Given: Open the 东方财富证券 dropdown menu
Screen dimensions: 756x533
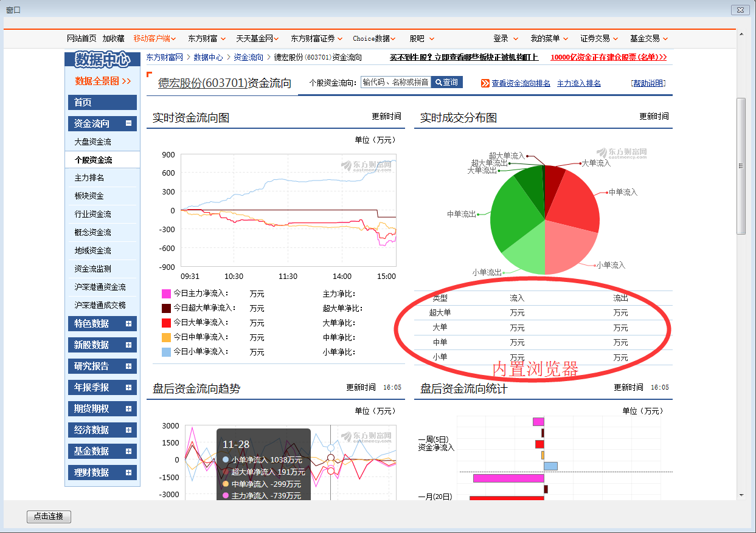Looking at the screenshot, I should point(316,38).
